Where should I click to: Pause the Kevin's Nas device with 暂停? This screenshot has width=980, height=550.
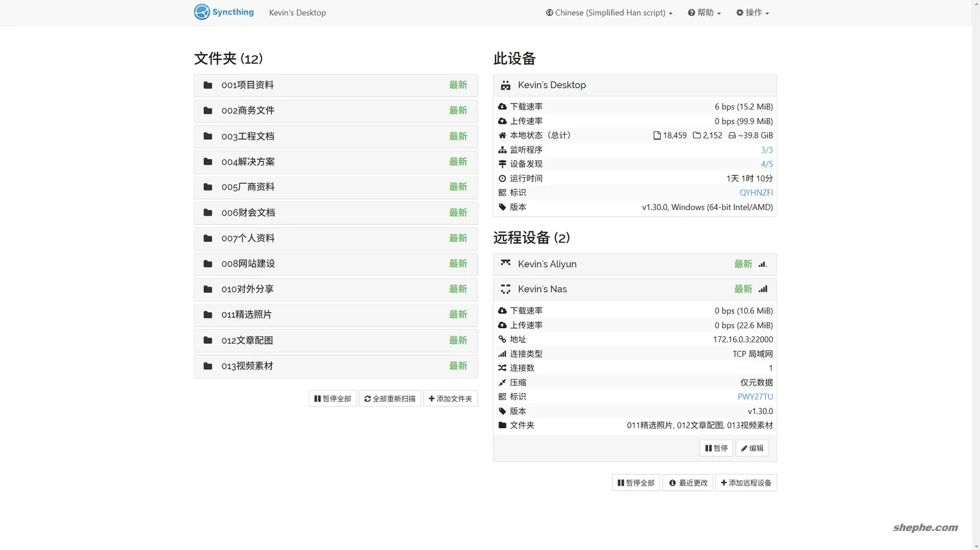(717, 448)
